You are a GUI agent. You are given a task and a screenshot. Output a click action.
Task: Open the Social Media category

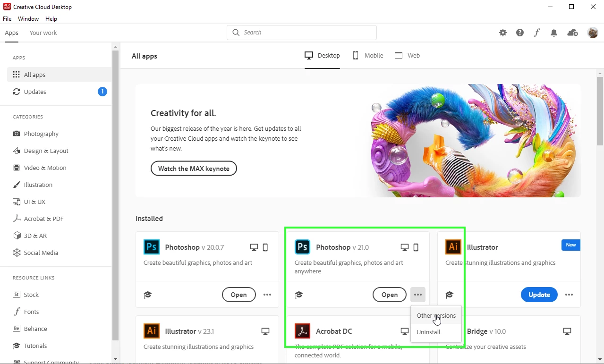35,253
